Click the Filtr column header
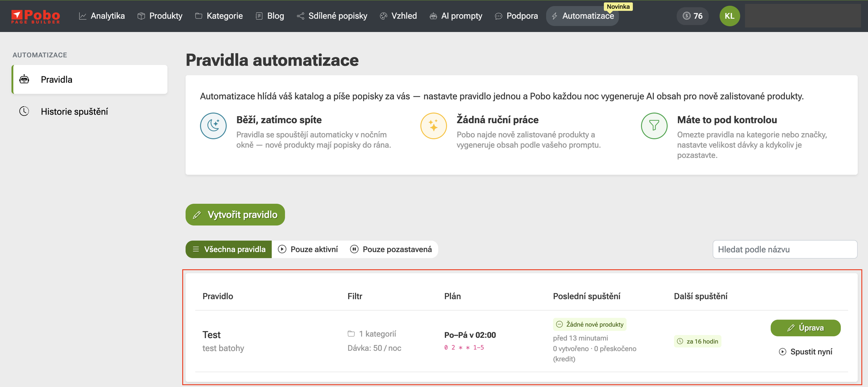This screenshot has width=868, height=387. [355, 296]
